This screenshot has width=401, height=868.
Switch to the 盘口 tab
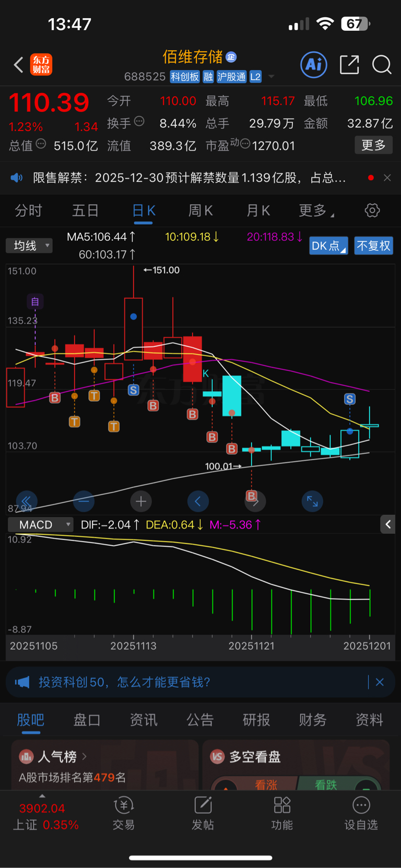(87, 720)
